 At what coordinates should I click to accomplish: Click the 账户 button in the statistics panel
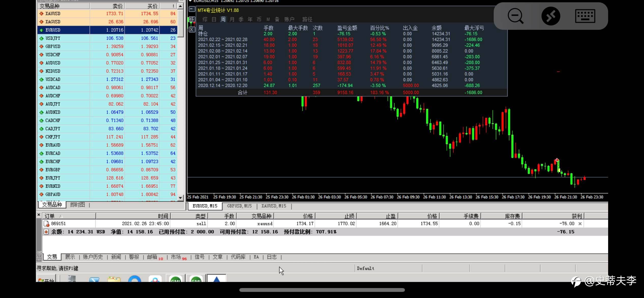point(289,19)
